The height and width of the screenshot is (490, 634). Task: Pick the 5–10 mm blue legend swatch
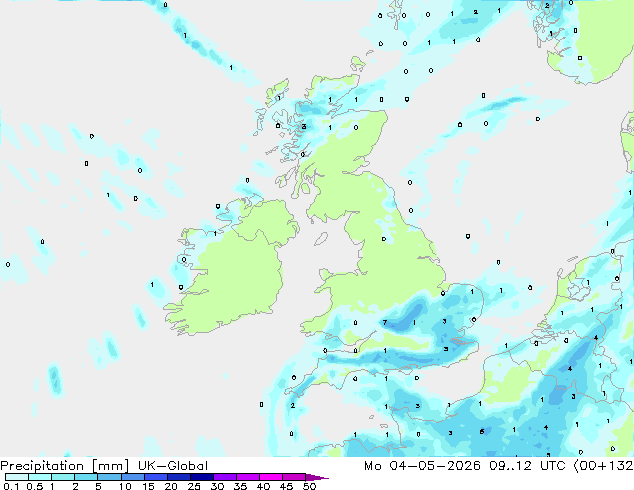(109, 477)
